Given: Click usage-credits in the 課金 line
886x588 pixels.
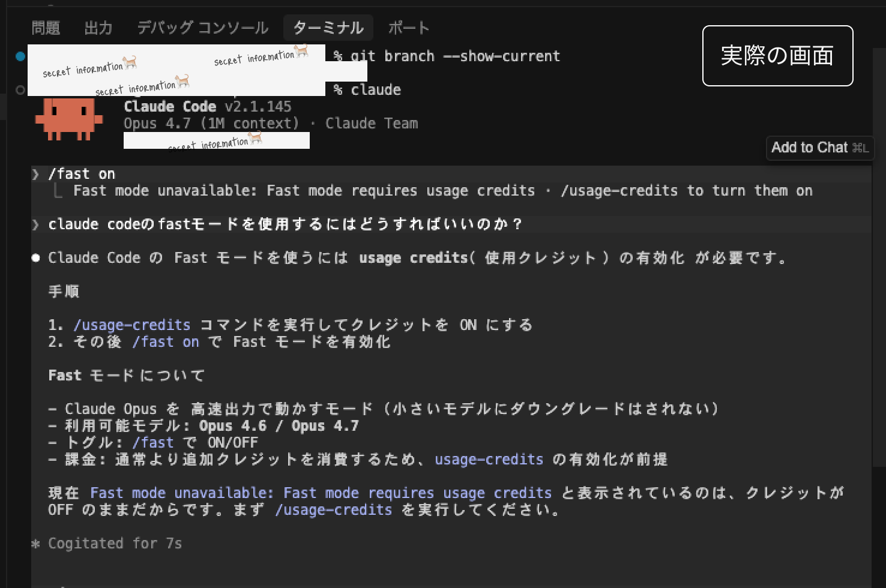Looking at the screenshot, I should click(489, 460).
